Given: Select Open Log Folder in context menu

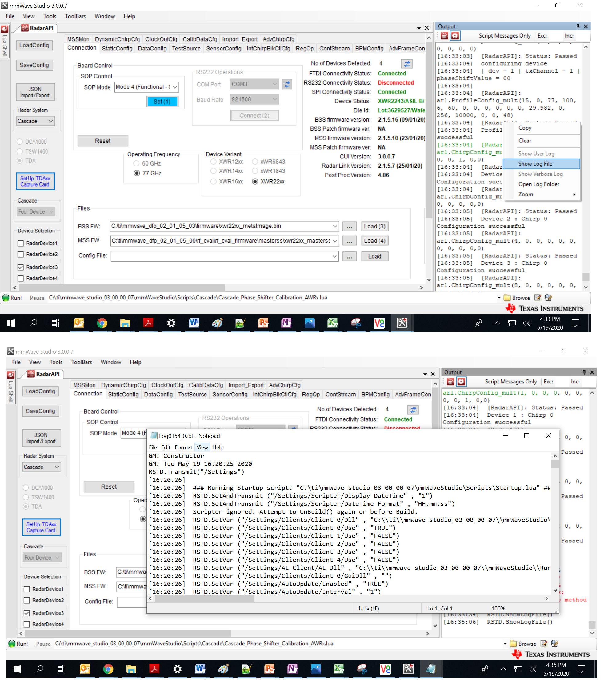Looking at the screenshot, I should coord(542,184).
